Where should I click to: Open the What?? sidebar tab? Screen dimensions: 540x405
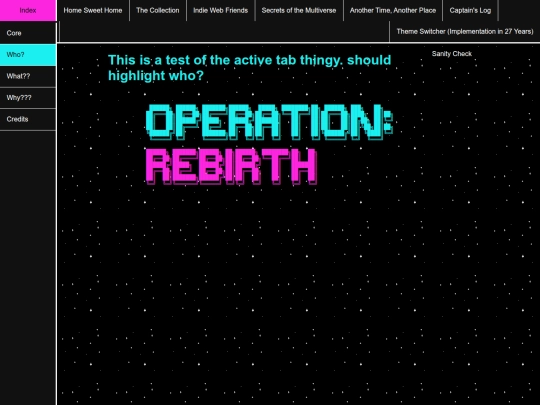[x=28, y=76]
